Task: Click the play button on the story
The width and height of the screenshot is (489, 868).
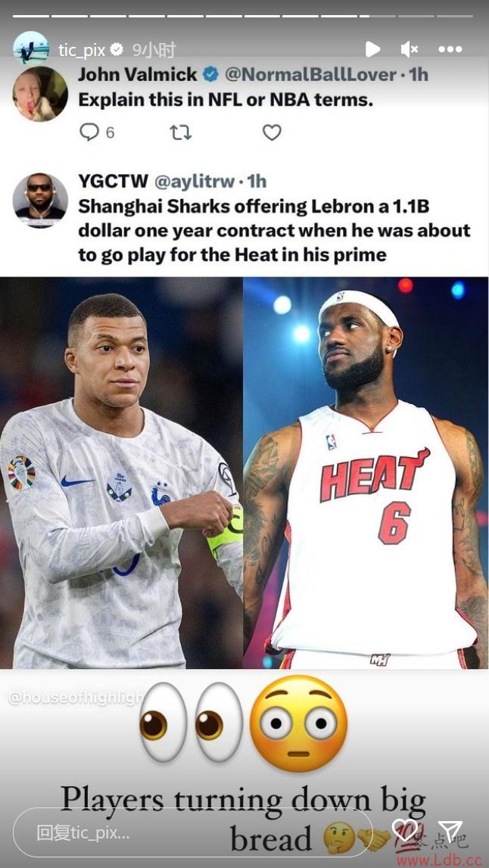Action: click(372, 49)
